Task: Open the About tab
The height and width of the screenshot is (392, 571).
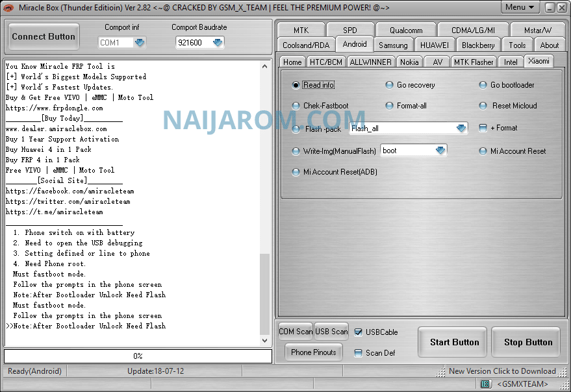Action: [x=550, y=45]
